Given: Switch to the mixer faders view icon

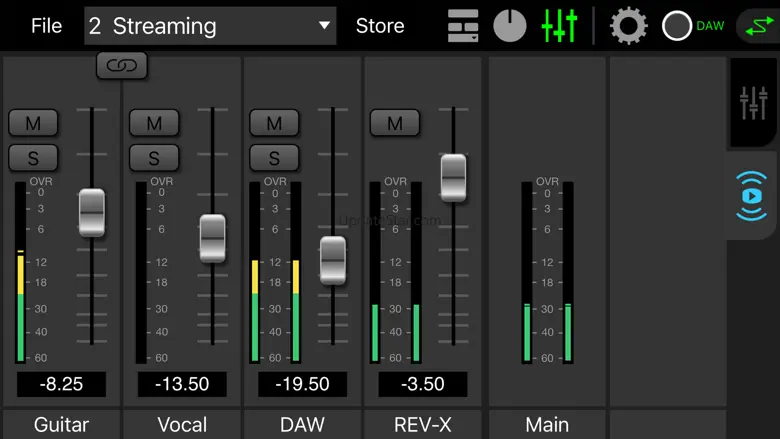Looking at the screenshot, I should pyautogui.click(x=559, y=26).
